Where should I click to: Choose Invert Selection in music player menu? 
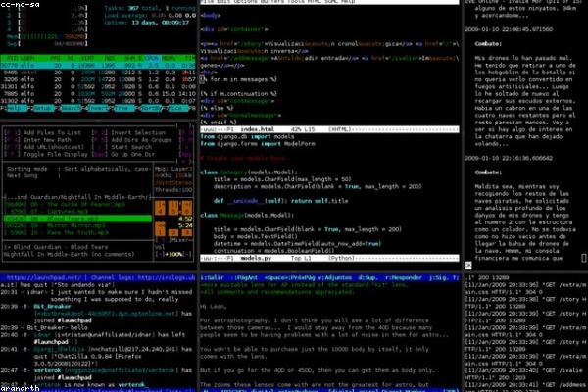136,132
